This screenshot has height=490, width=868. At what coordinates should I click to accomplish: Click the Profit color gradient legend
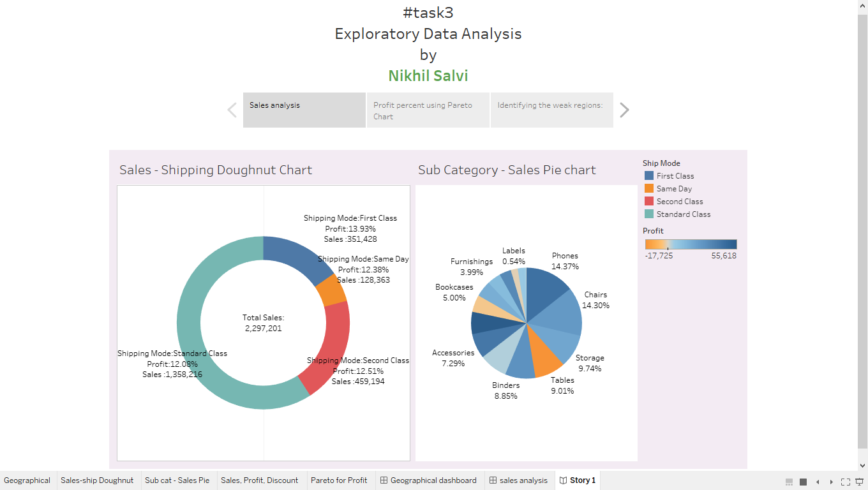coord(689,244)
